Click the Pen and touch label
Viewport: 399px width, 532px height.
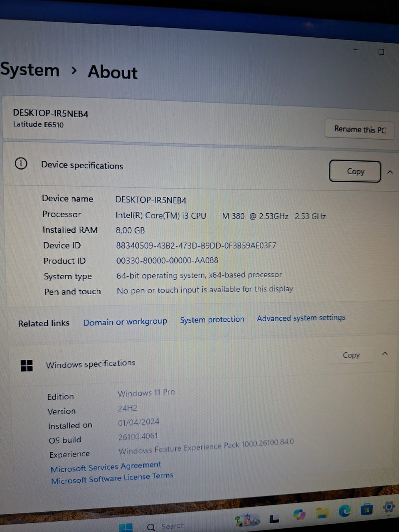click(x=72, y=291)
